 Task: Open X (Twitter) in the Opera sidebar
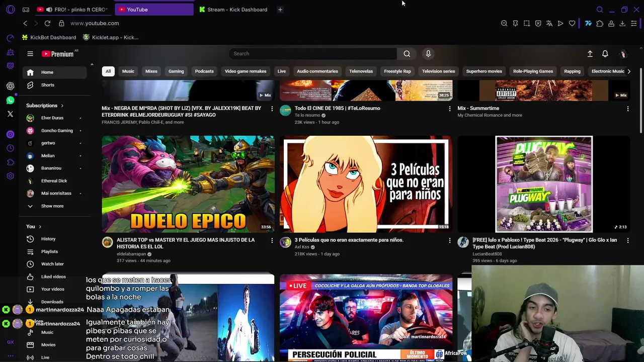click(x=10, y=114)
